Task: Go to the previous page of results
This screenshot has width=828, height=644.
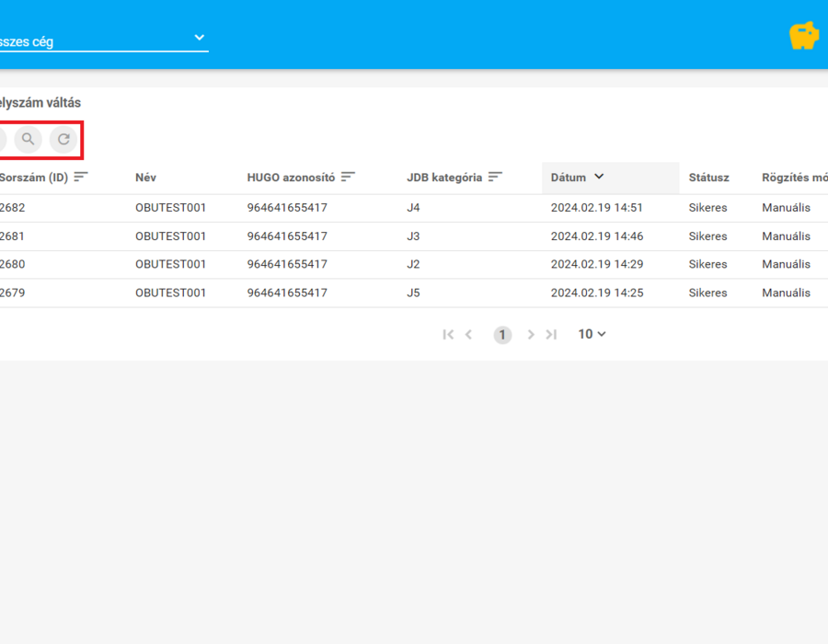Action: [x=468, y=334]
